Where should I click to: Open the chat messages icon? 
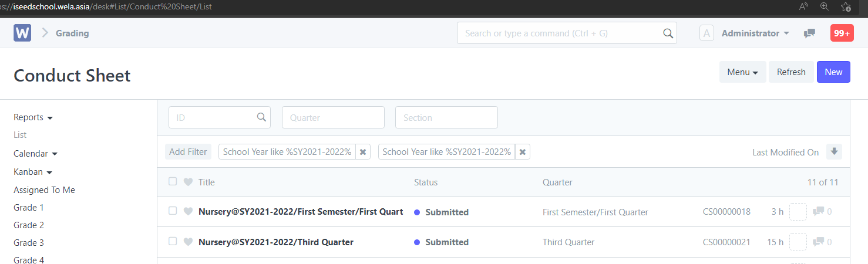(809, 33)
